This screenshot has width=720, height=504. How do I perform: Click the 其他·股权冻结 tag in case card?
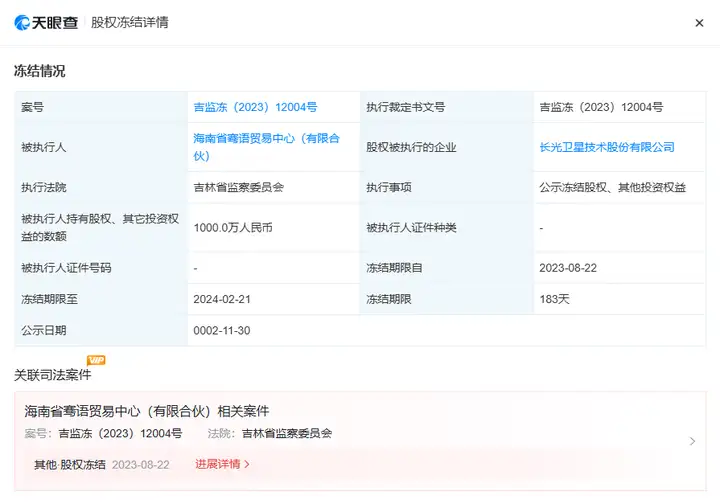70,465
